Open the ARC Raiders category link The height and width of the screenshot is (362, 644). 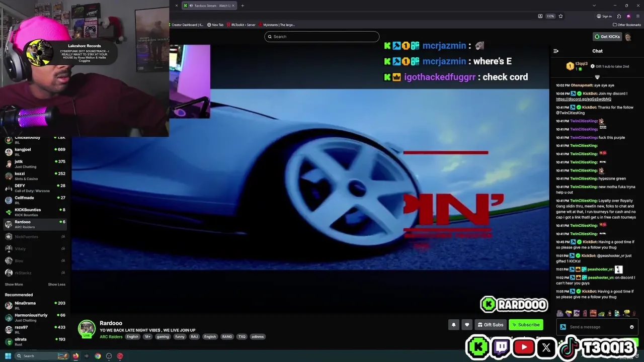[111, 337]
